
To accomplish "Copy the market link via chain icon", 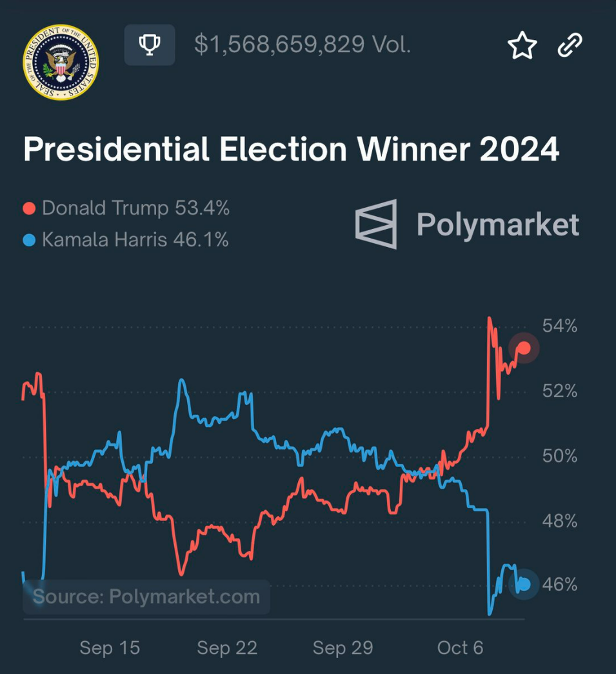I will click(x=570, y=45).
